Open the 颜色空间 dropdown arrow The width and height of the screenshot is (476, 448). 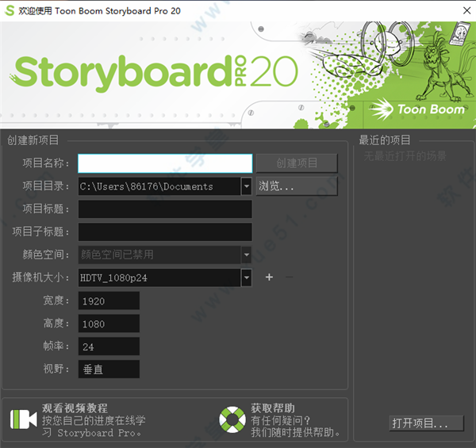click(x=247, y=255)
